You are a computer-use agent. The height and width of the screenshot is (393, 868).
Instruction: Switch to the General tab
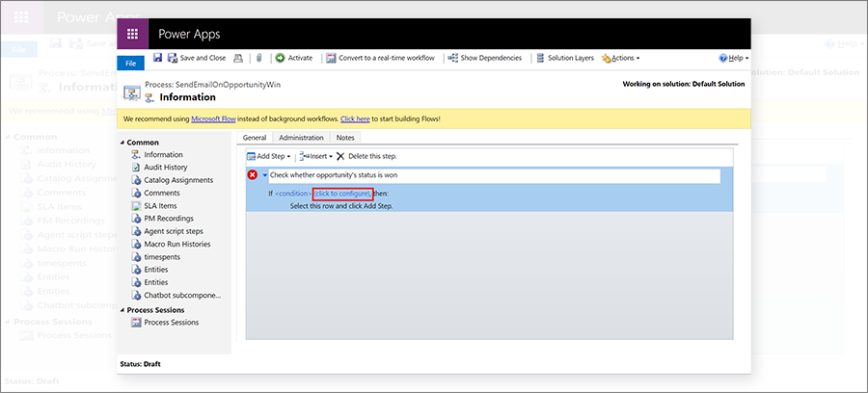pos(255,138)
